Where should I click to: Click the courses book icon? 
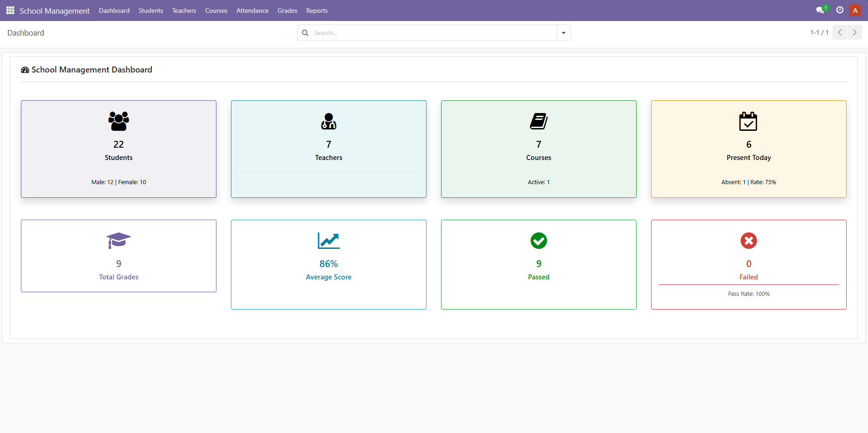click(x=539, y=121)
